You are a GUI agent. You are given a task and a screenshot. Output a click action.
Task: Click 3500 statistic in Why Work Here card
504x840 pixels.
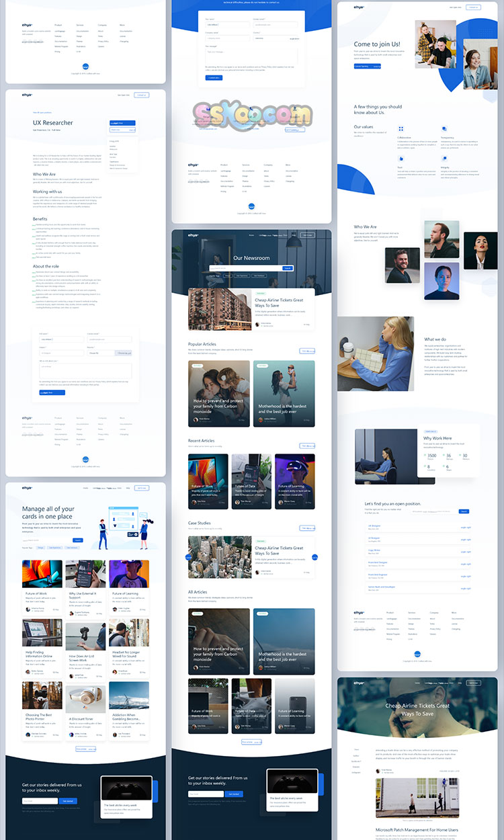(431, 456)
